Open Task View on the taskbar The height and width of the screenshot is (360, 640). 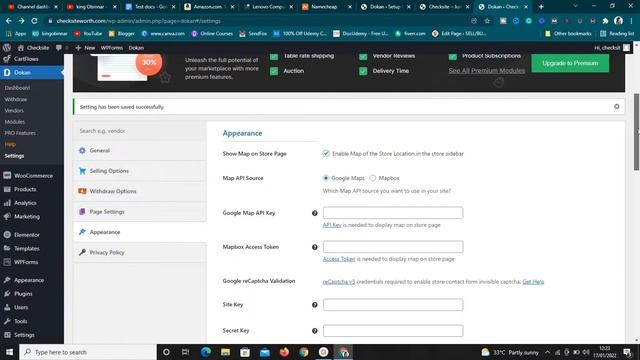(x=185, y=352)
